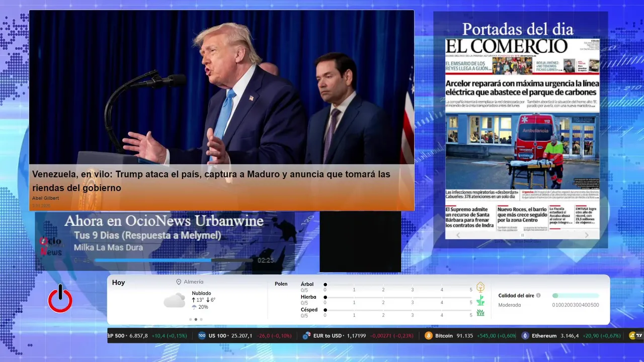The image size is (644, 362).
Task: Open the S&P 500 ticker entry
Action: pyautogui.click(x=147, y=335)
